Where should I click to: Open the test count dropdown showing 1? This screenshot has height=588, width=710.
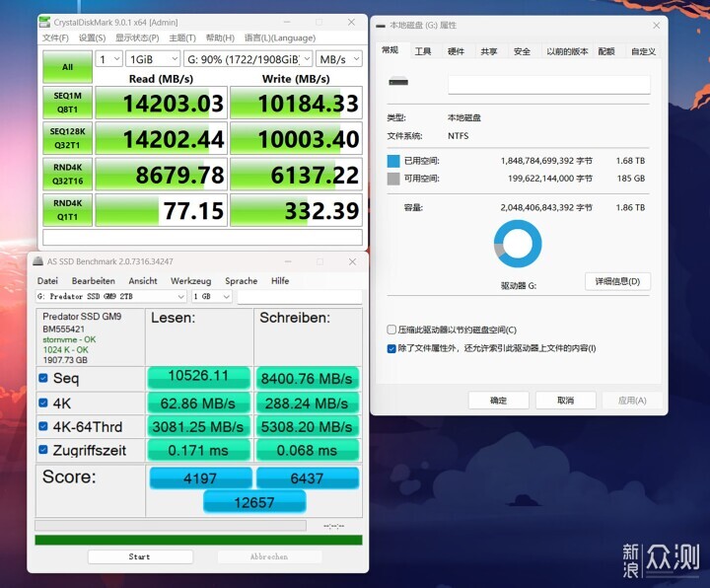click(109, 59)
